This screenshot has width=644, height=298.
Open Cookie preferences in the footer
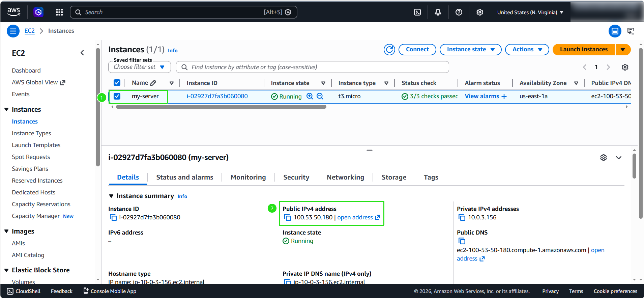(x=615, y=291)
